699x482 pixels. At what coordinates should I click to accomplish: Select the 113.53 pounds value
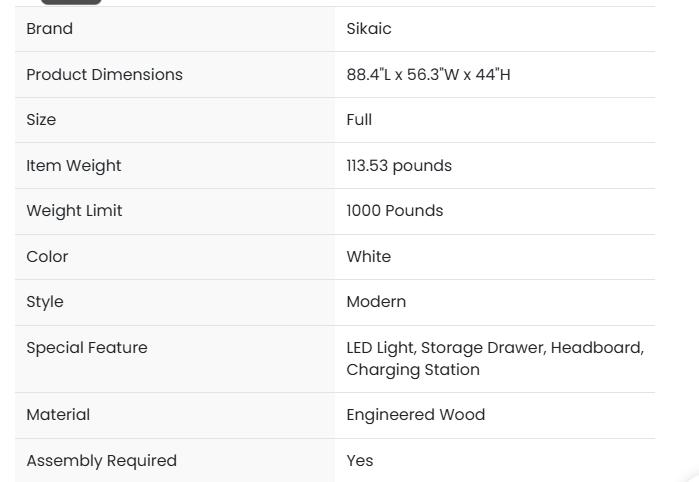[399, 166]
